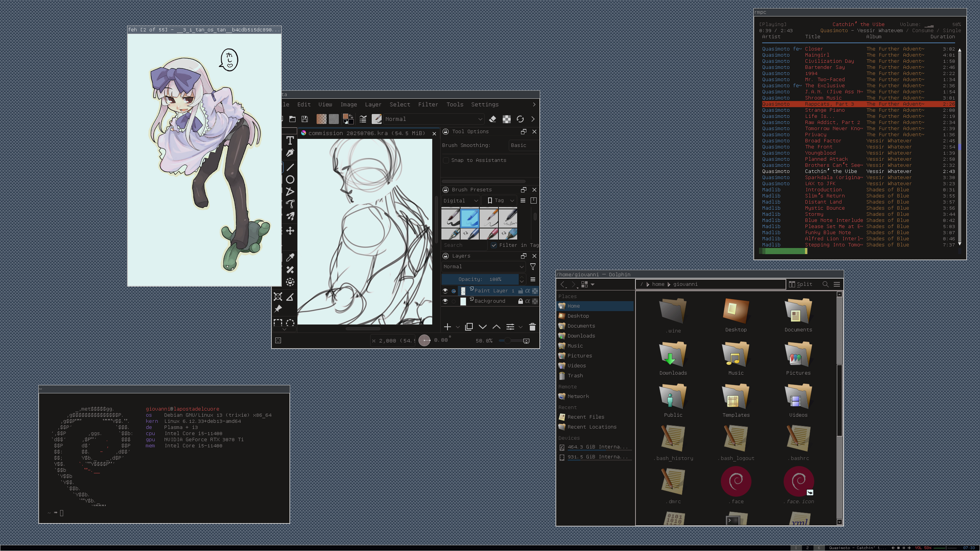This screenshot has width=980, height=551.
Task: Delete layer with the trash icon
Action: [532, 327]
